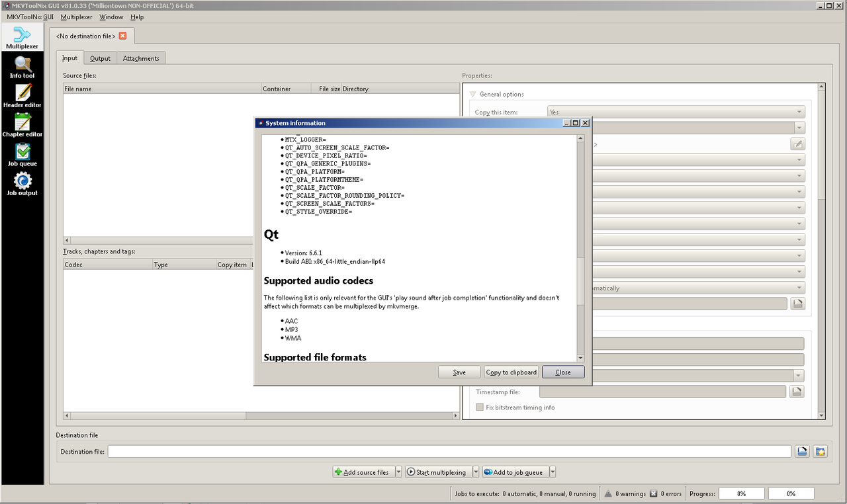Screen dimensions: 847x504
Task: Click the edit icon beside the language field
Action: point(797,144)
